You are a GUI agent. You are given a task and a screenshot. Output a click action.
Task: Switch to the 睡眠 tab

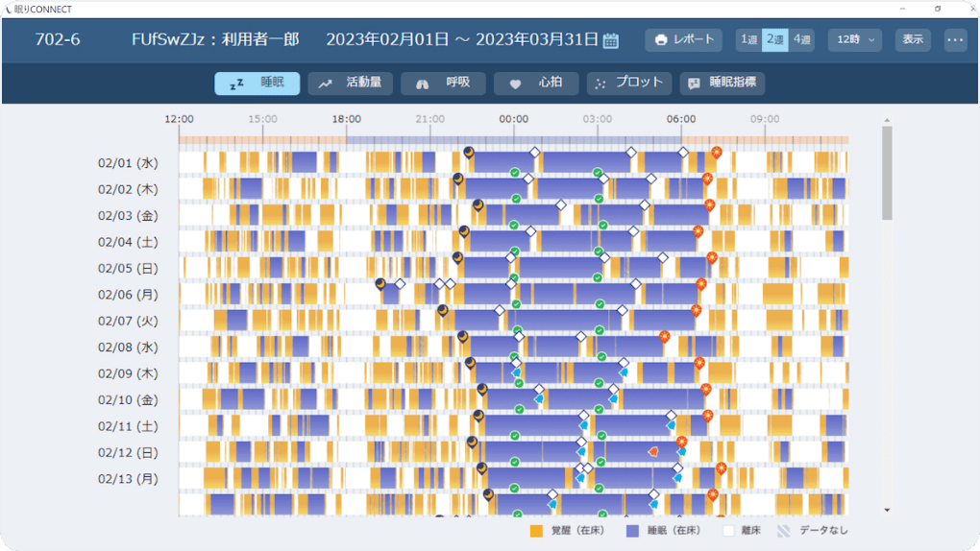(257, 84)
